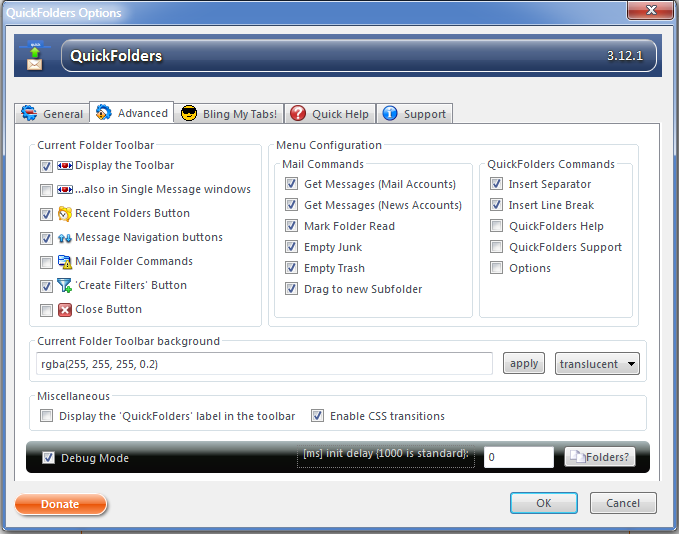Click the orange Donate button
Screen dimensions: 679x534
(61, 504)
